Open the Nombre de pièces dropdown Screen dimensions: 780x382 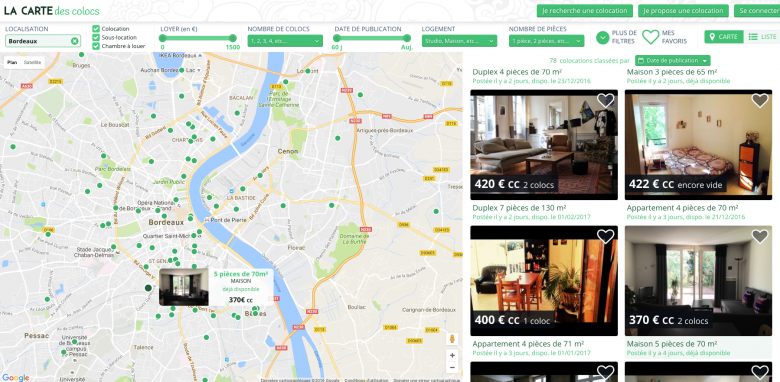click(x=546, y=41)
